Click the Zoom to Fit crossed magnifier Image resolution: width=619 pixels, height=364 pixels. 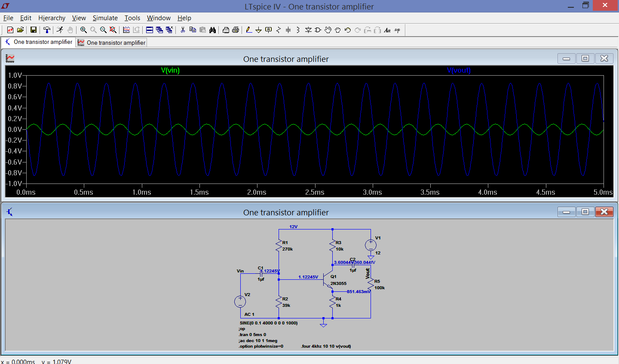click(113, 30)
